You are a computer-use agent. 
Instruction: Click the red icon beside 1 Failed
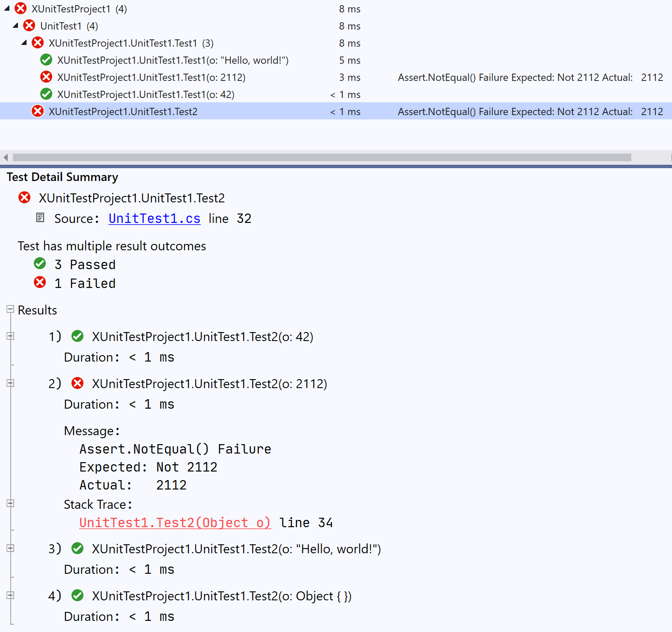click(x=40, y=282)
